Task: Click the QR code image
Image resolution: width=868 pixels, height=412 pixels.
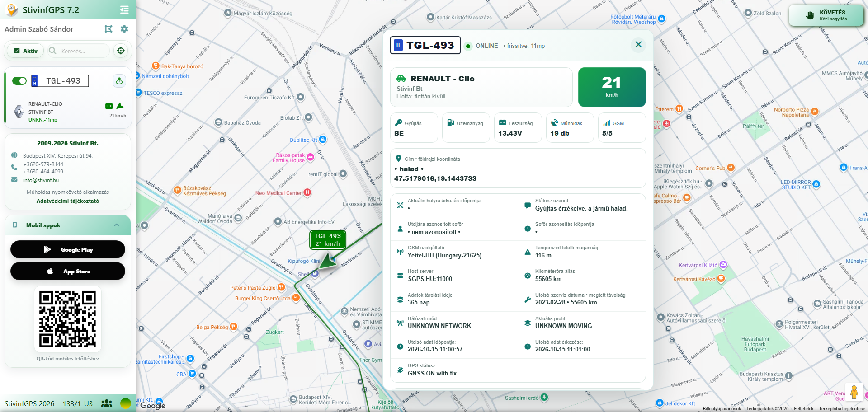Action: [68, 319]
